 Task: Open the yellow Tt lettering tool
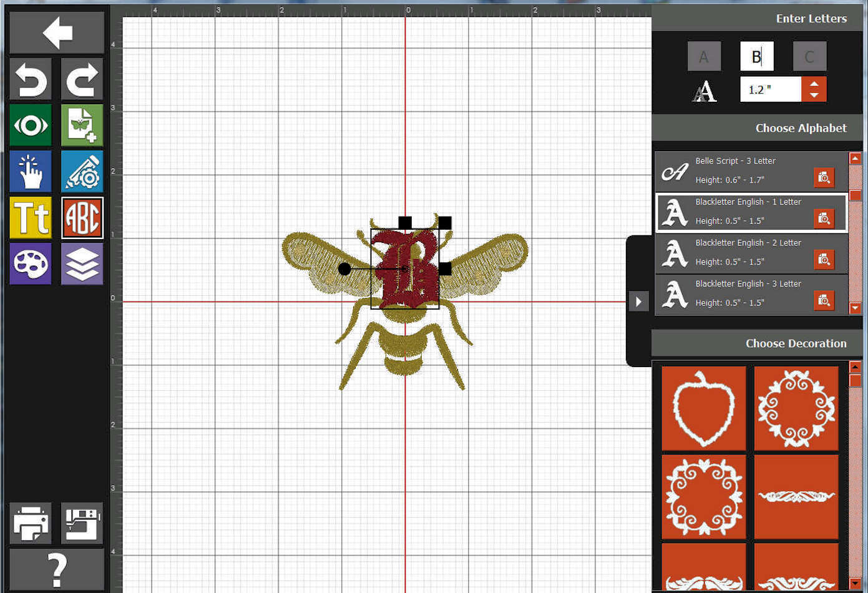click(x=31, y=217)
